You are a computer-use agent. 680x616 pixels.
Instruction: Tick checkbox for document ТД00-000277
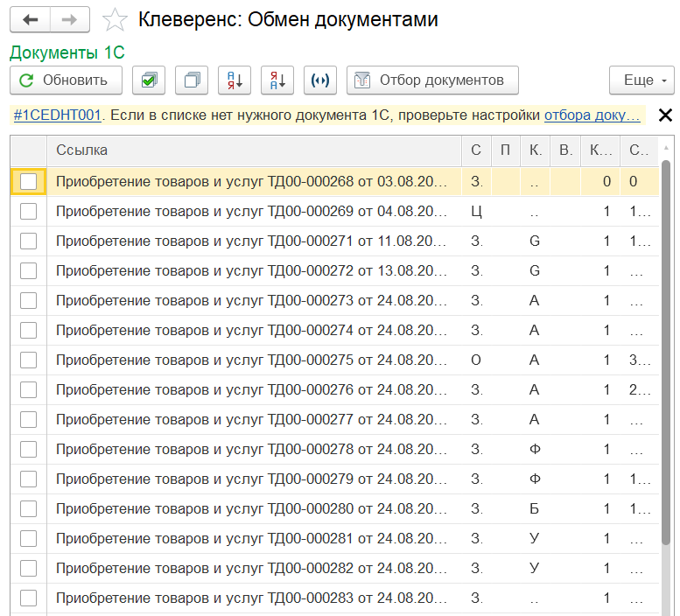pos(29,420)
